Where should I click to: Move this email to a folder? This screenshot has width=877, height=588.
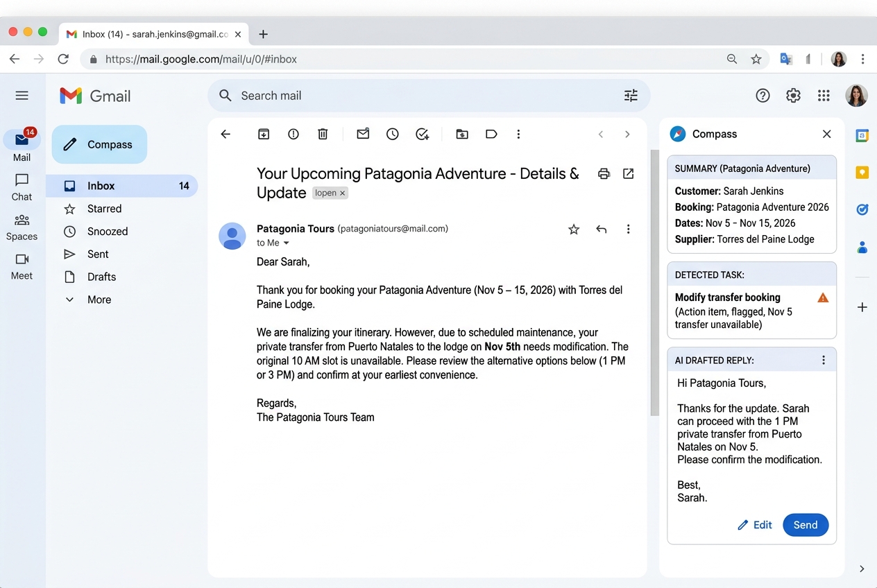click(x=462, y=135)
